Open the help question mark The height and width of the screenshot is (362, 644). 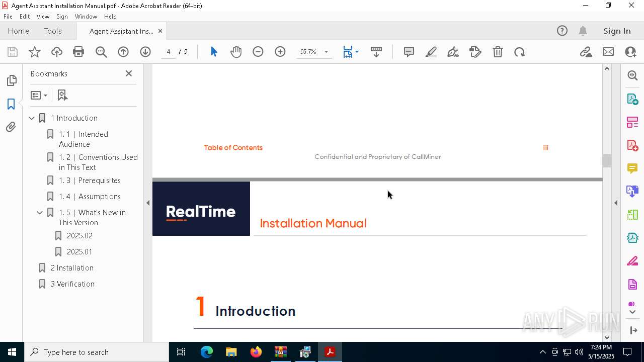click(x=562, y=31)
